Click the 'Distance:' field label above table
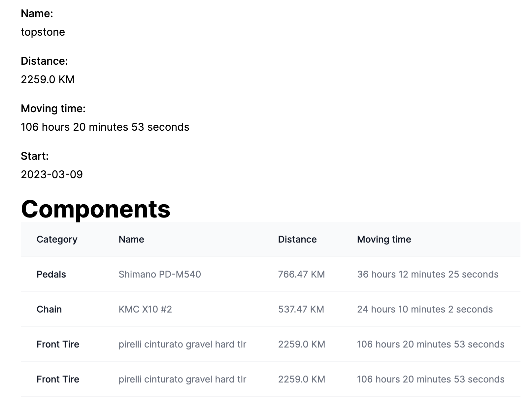Image resolution: width=532 pixels, height=398 pixels. [44, 61]
